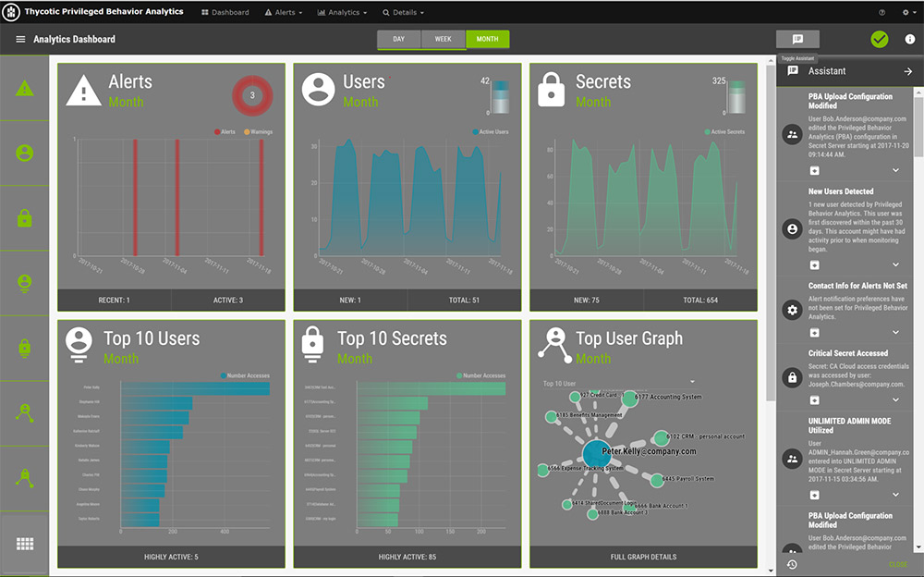Open FULL GRAPH DETAILS
Viewport: 924px width, 577px height.
click(643, 557)
